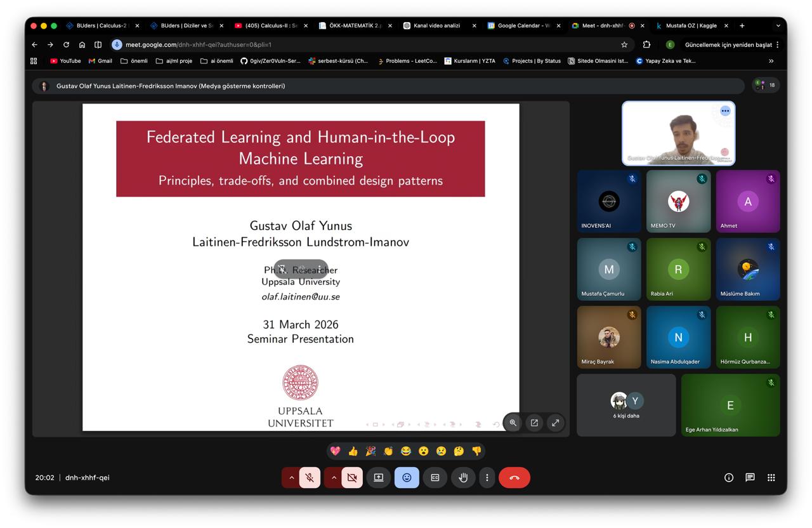Switch to the Google Calendar tab

pos(524,25)
